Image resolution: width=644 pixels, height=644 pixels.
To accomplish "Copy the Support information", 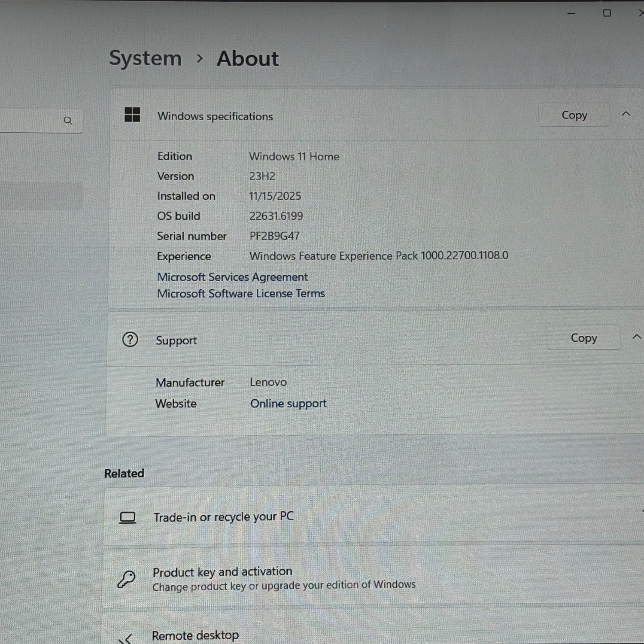I will point(583,338).
